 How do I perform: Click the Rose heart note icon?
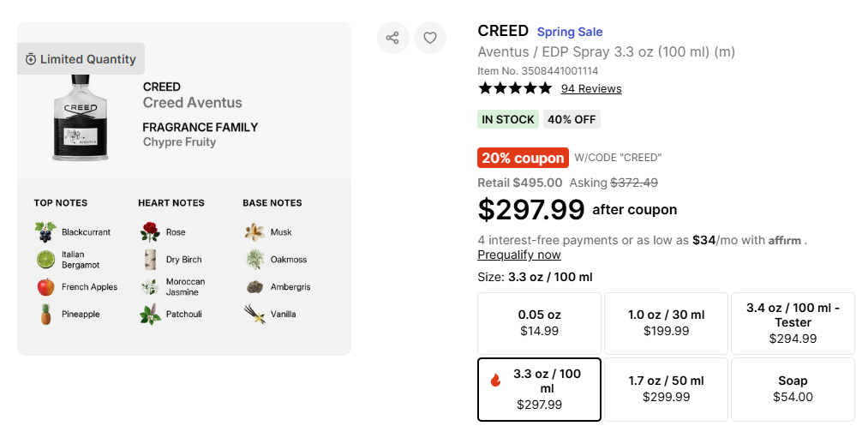coord(150,232)
